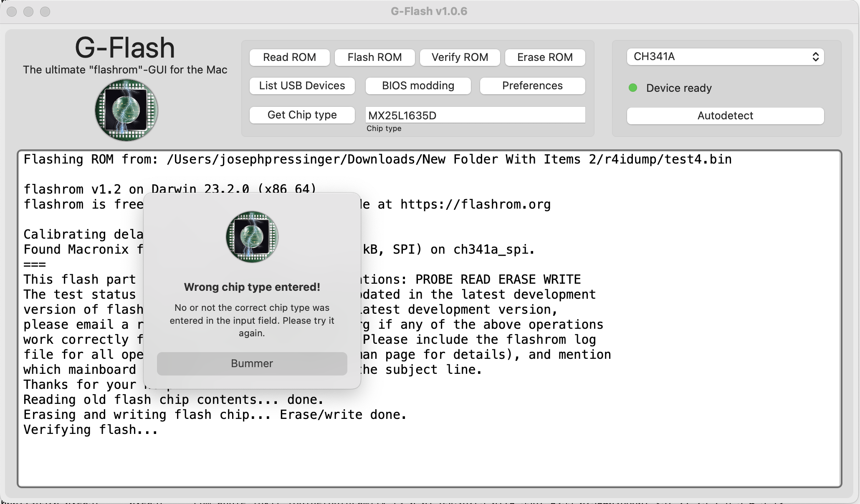This screenshot has width=860, height=504.
Task: Minimize the G-Flash window
Action: (28, 12)
